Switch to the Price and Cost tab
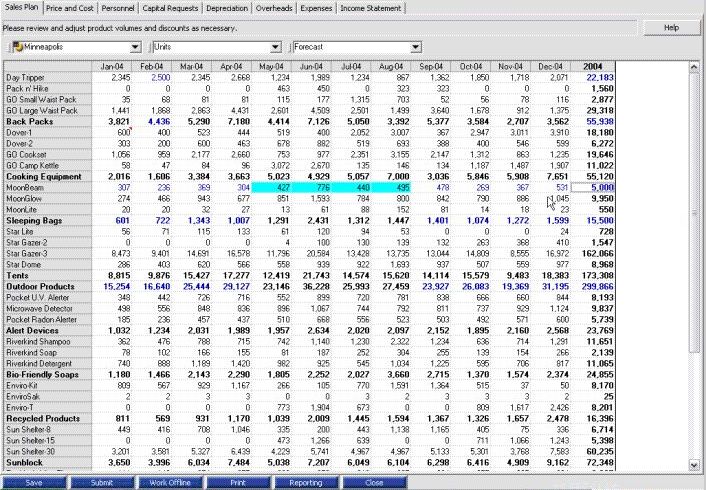 tap(70, 8)
